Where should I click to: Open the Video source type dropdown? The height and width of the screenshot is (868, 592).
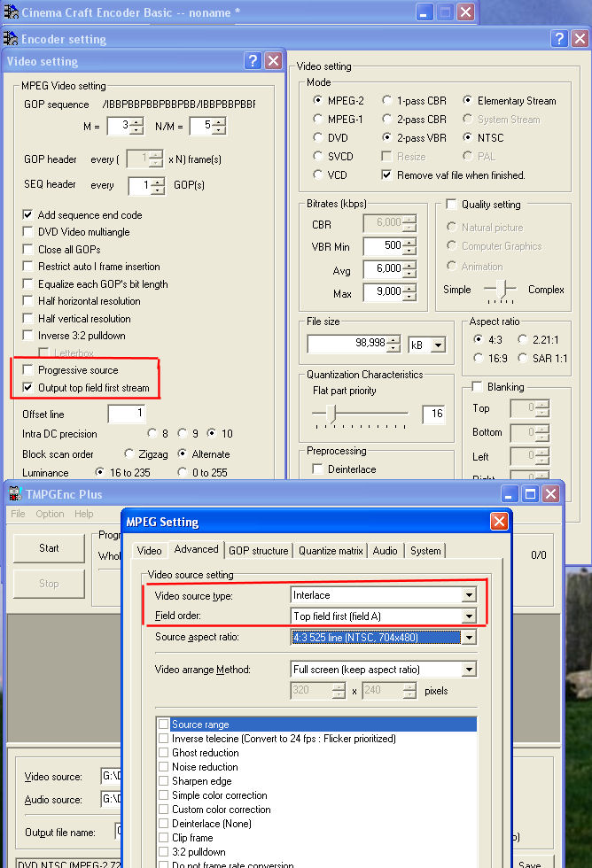pos(469,595)
